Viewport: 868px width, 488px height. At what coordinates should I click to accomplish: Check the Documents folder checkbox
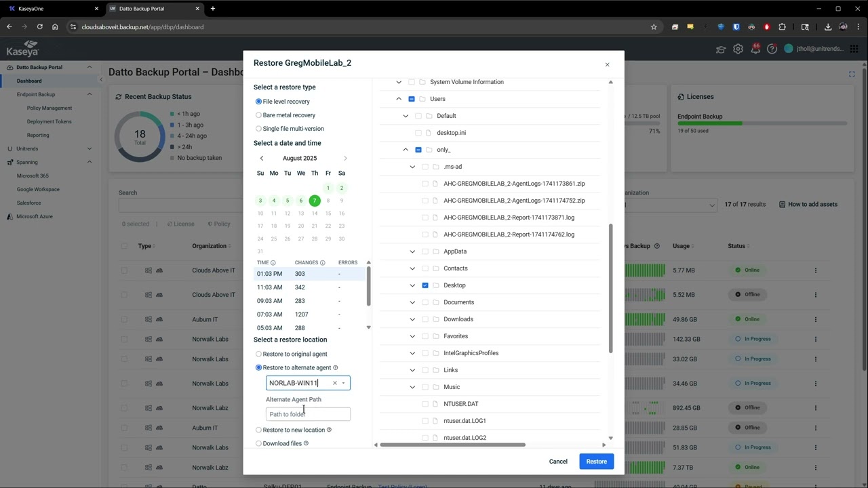[x=425, y=302]
